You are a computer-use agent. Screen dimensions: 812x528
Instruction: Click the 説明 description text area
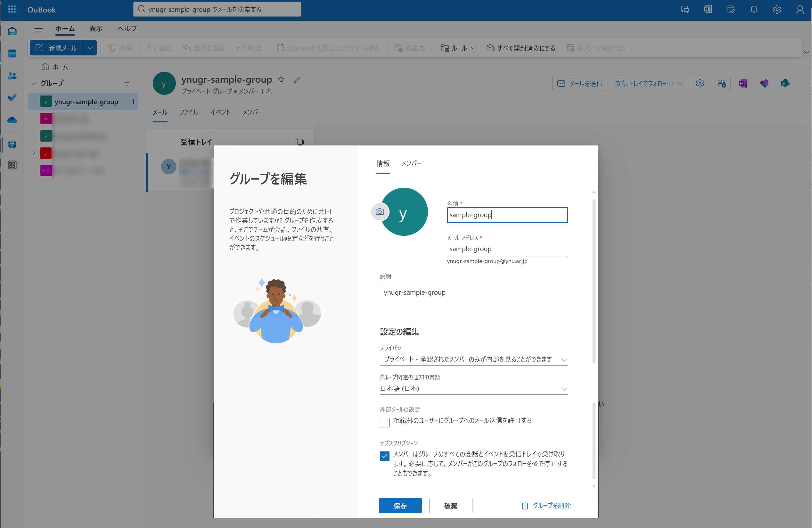tap(473, 299)
